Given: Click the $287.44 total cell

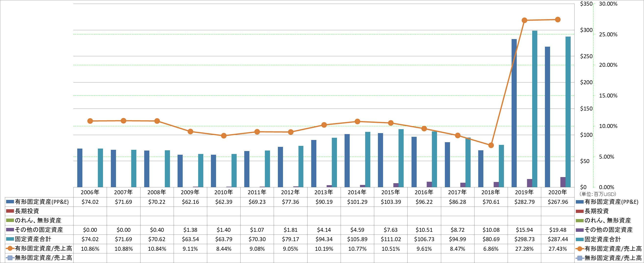Looking at the screenshot, I should coord(558,239).
